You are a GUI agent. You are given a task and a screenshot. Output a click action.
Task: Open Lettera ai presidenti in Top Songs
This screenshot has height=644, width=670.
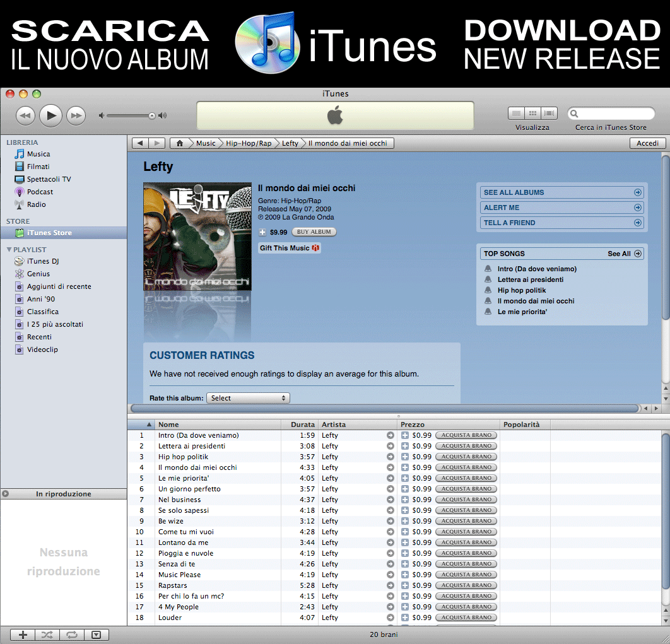tap(531, 279)
